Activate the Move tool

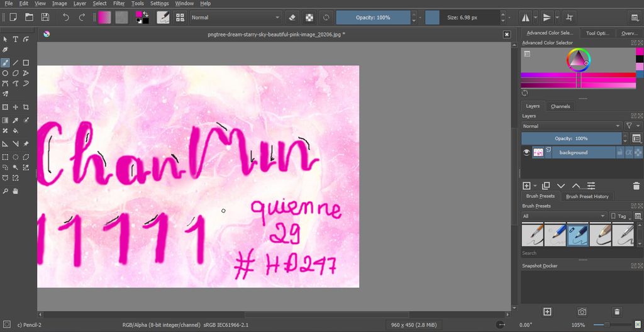pos(15,108)
